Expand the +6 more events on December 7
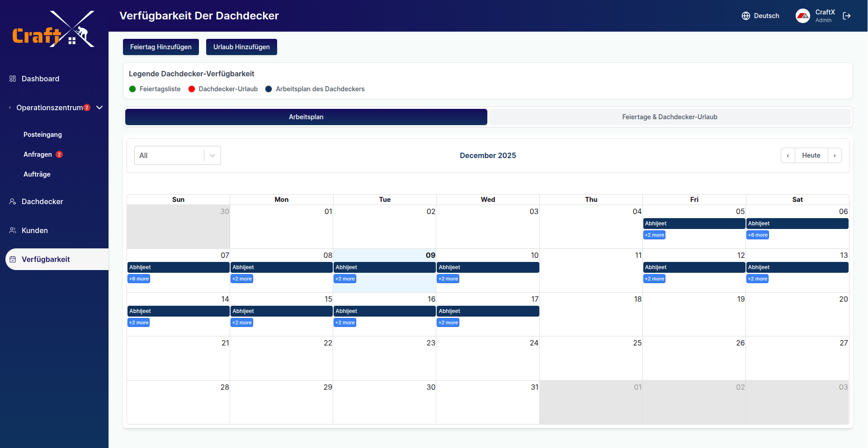 138,279
